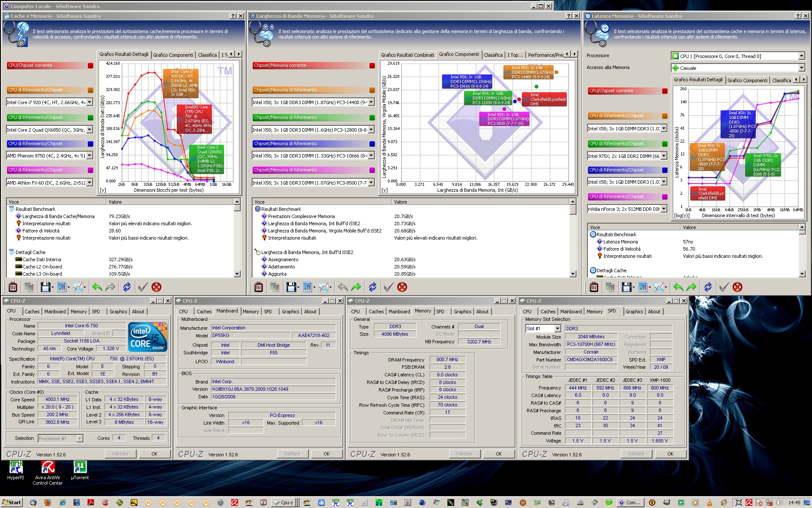Click blue refresh icon in Larghezza di Banda toolbar
This screenshot has width=812, height=508.
pyautogui.click(x=372, y=287)
